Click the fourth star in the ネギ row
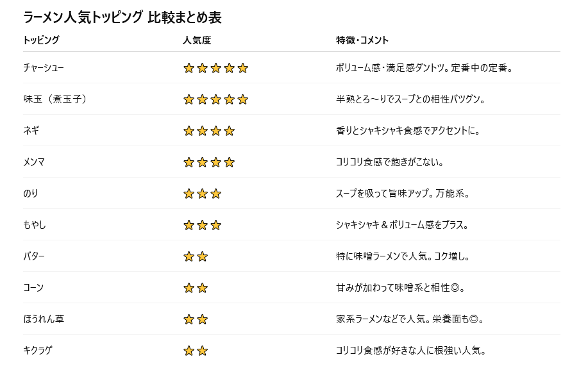This screenshot has height=384, width=588. click(x=229, y=131)
